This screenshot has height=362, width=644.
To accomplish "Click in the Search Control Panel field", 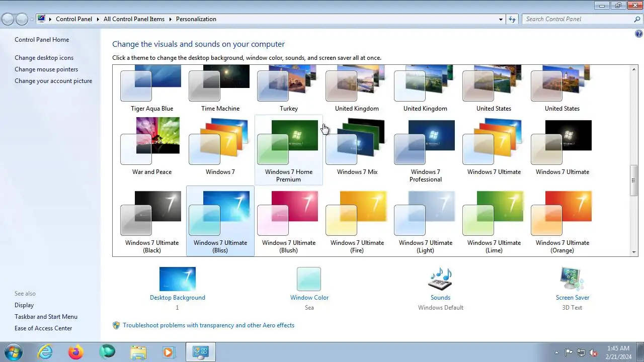I will coord(577,19).
